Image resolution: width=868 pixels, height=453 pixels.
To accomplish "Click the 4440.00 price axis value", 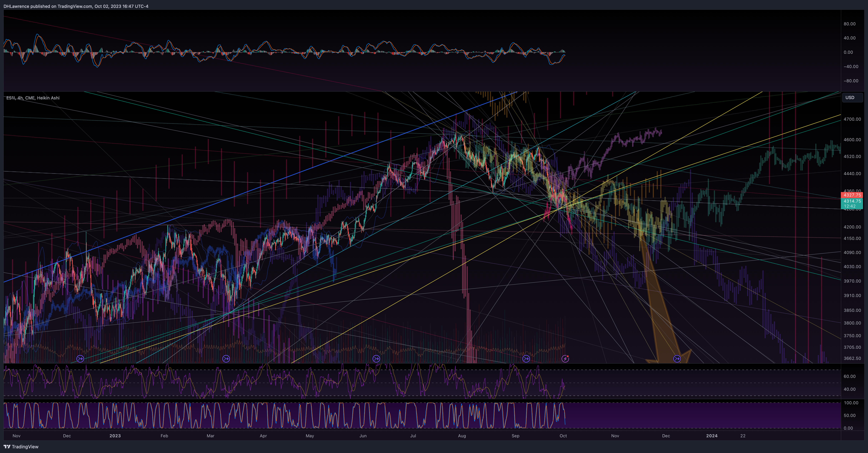I will click(x=852, y=174).
